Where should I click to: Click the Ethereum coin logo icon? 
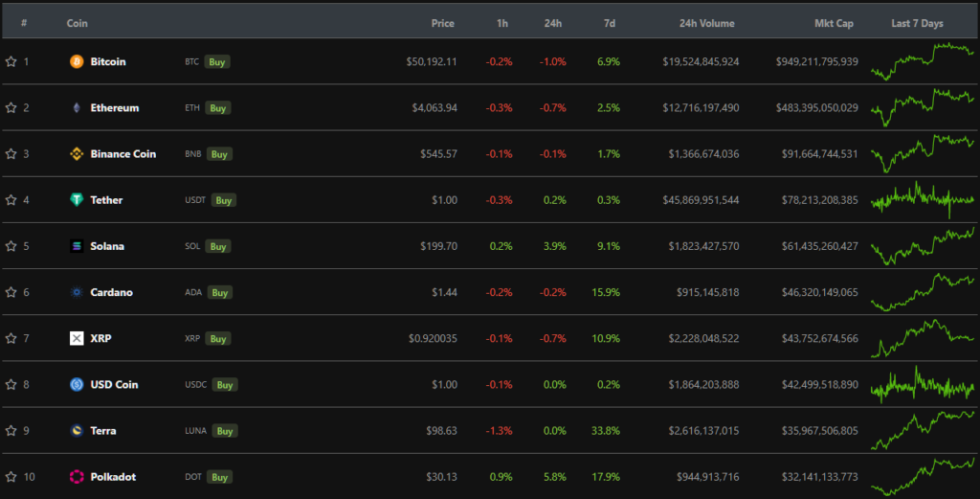(x=77, y=107)
